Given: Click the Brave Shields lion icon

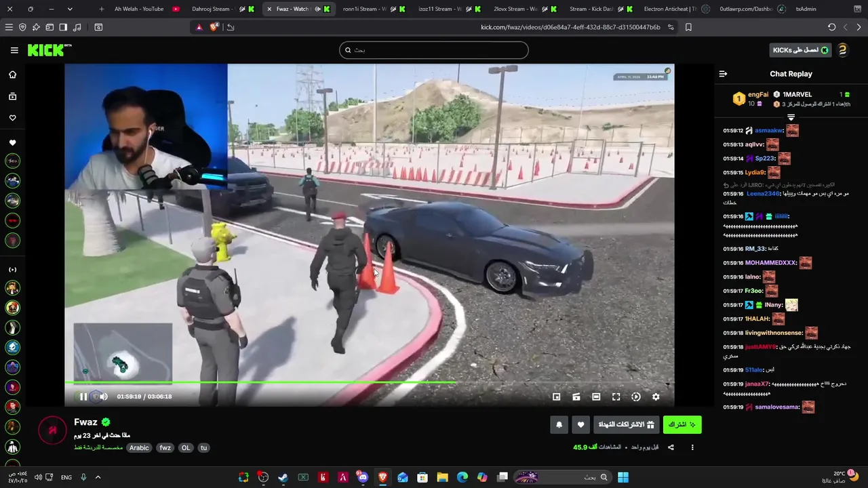Looking at the screenshot, I should [x=214, y=27].
